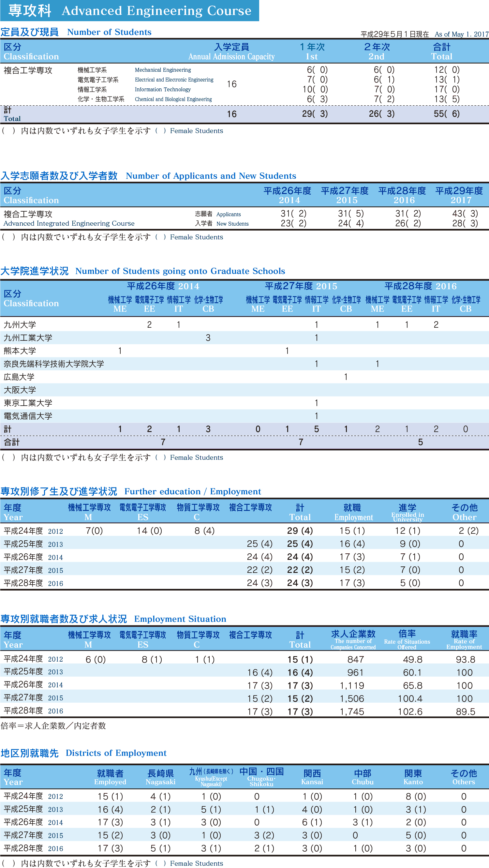Select the "Kanto" column header
Viewport: 489px width, 868px height.
click(x=413, y=777)
